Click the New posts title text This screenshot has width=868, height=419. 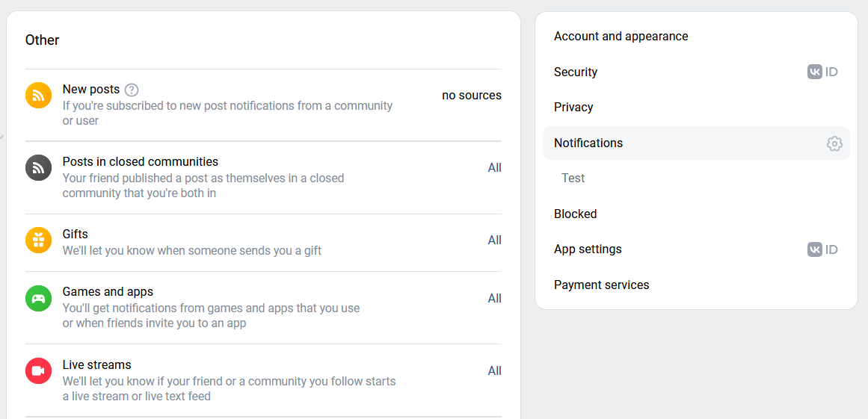(90, 89)
